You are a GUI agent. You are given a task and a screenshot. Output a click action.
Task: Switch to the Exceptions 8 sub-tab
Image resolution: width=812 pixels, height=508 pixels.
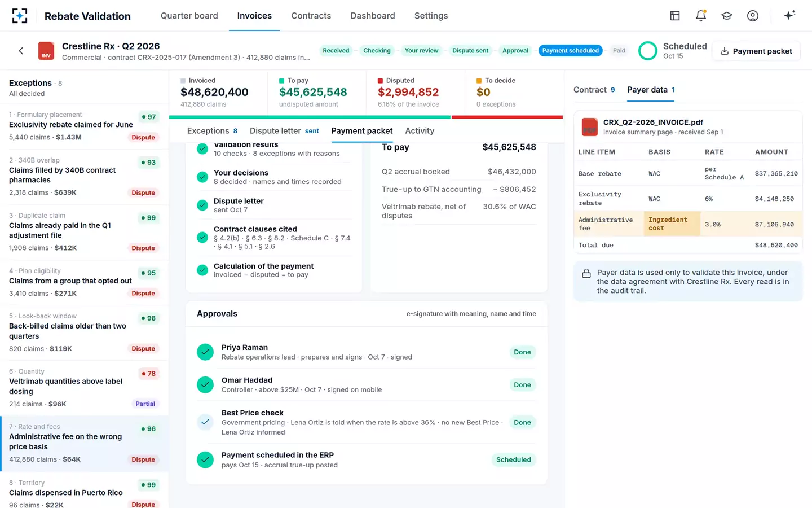tap(213, 131)
